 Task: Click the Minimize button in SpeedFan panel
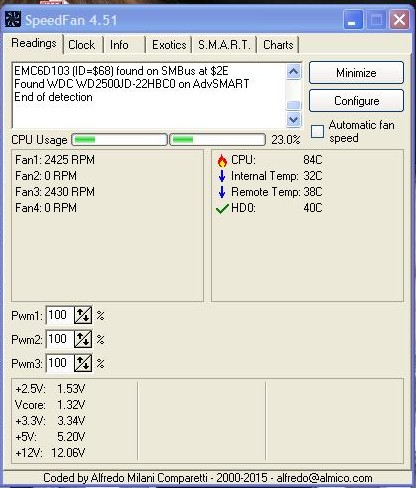tap(356, 73)
